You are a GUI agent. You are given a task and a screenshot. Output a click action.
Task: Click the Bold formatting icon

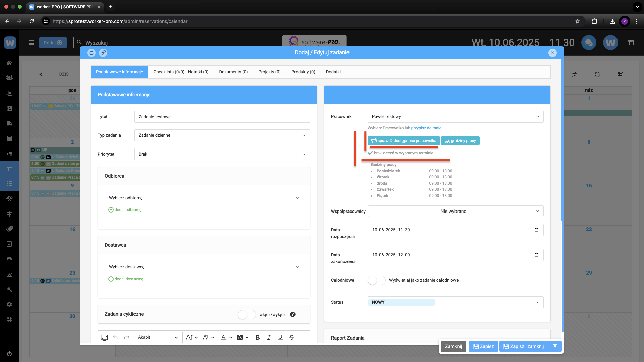click(x=257, y=337)
